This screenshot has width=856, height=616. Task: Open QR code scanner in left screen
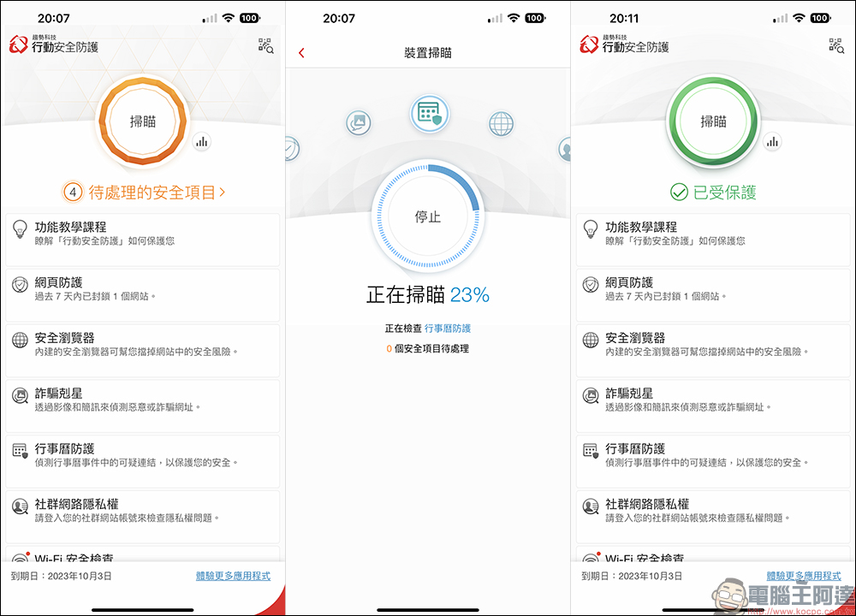pos(266,46)
